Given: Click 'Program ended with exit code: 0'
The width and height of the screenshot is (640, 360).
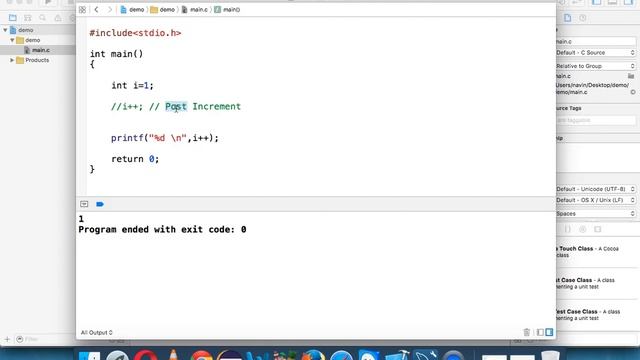Looking at the screenshot, I should (x=162, y=230).
